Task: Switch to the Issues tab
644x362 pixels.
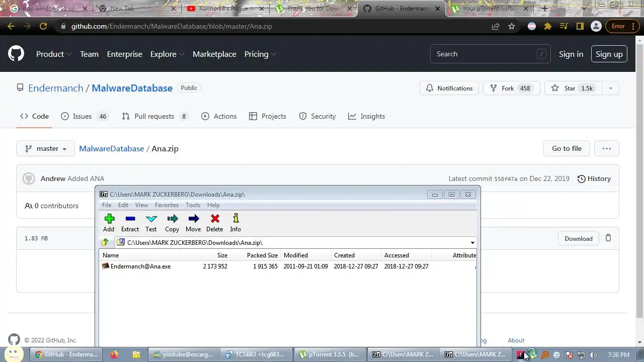Action: pyautogui.click(x=85, y=116)
